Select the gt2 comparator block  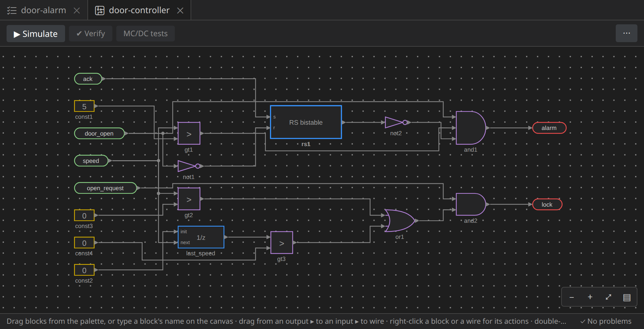pos(189,199)
